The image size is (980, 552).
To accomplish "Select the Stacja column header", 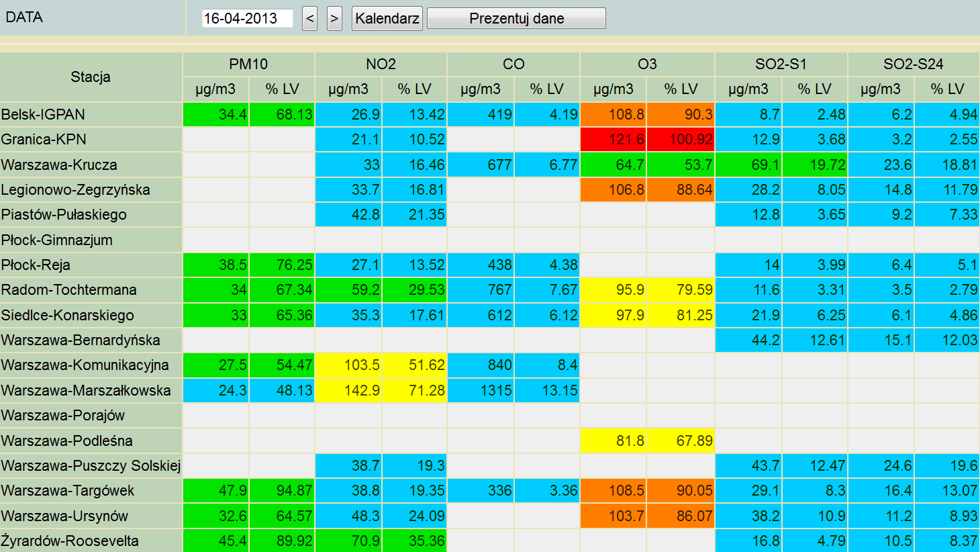I will point(91,77).
